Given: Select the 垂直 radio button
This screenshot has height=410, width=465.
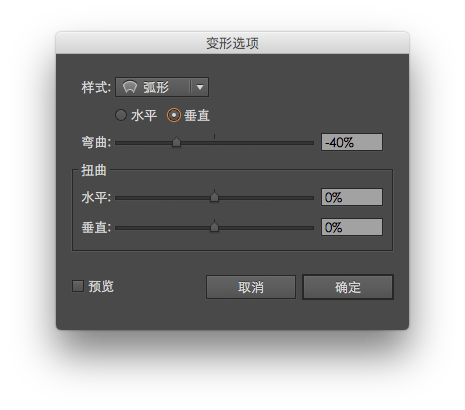Looking at the screenshot, I should pos(174,115).
